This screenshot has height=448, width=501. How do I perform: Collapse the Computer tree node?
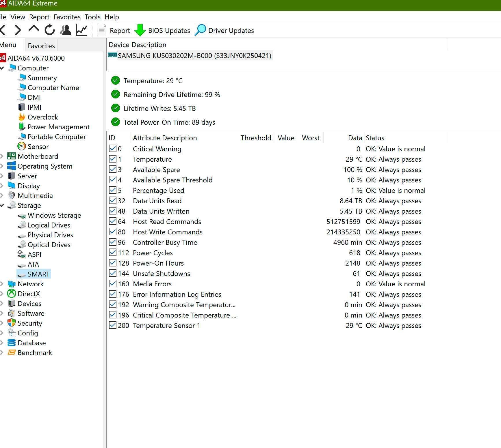pyautogui.click(x=2, y=68)
